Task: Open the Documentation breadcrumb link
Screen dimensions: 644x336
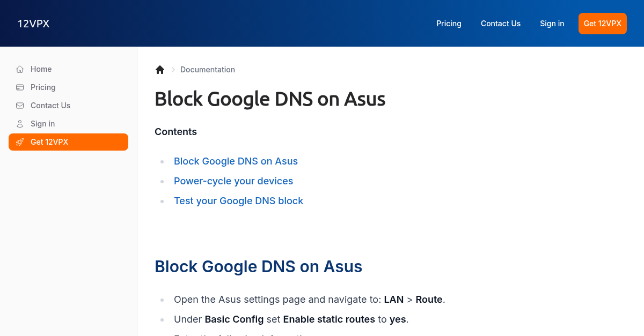Action: pos(208,70)
